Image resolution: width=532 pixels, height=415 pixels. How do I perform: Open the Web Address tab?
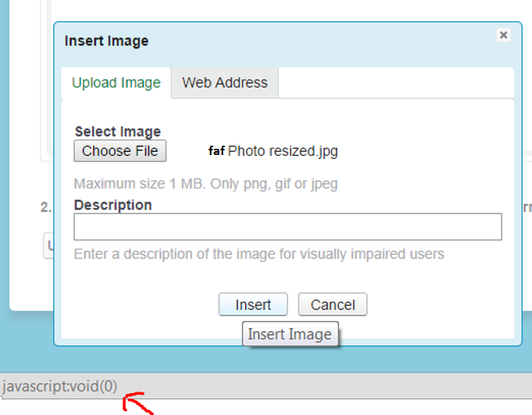coord(225,83)
